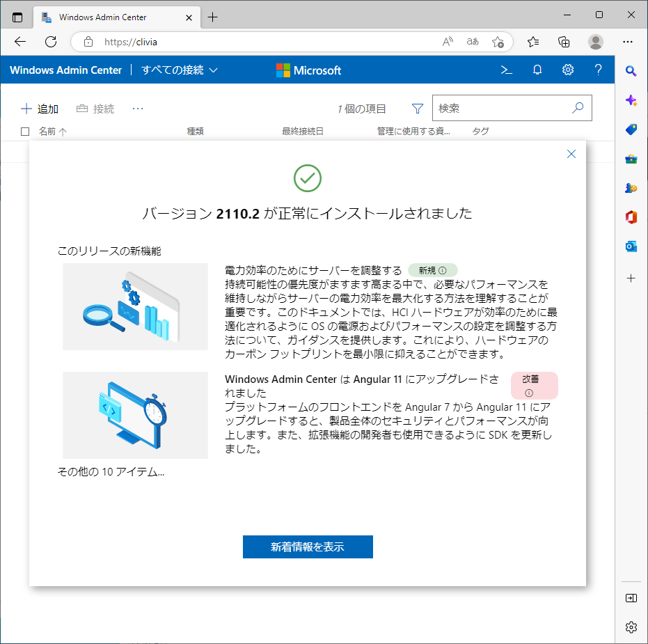Click the browser Back arrow

click(19, 42)
